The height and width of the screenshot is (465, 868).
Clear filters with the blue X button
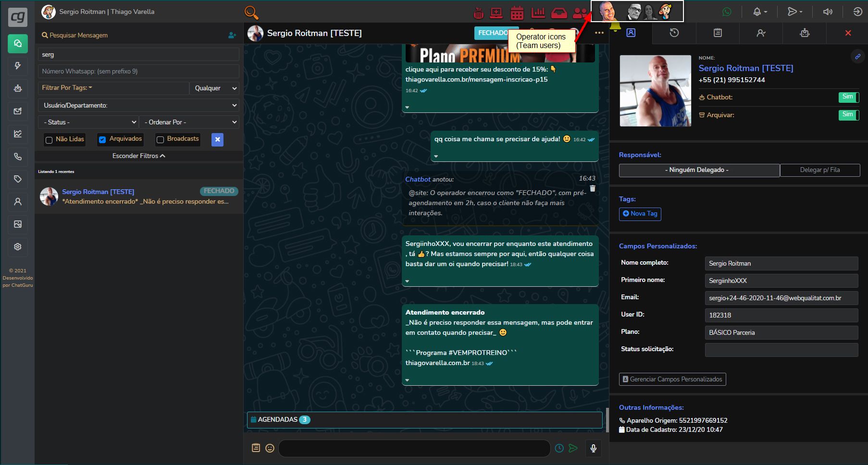(x=217, y=139)
